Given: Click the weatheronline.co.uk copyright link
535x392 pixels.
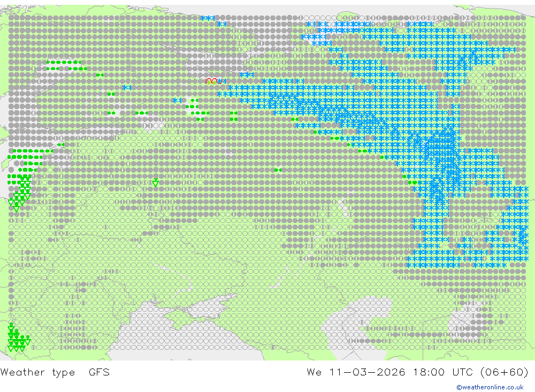Looking at the screenshot, I should (490, 387).
